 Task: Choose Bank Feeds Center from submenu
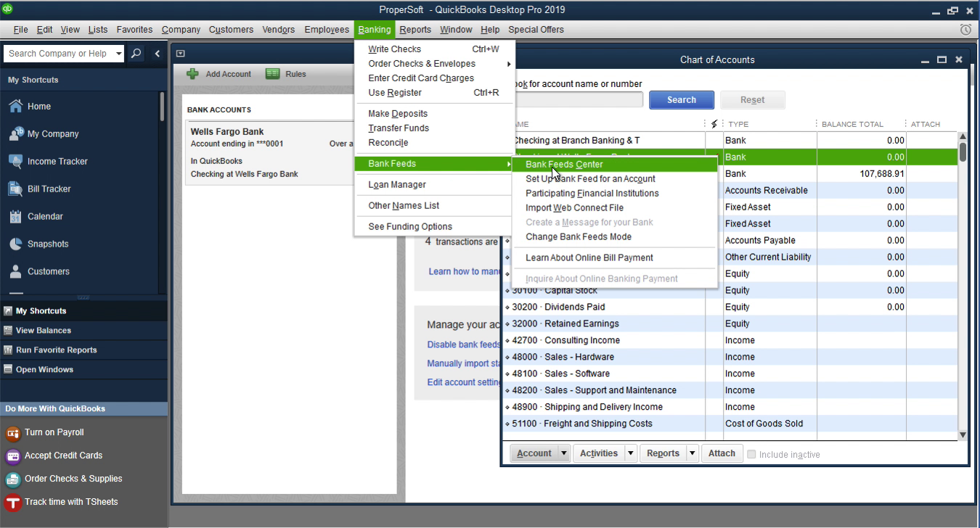(x=614, y=164)
